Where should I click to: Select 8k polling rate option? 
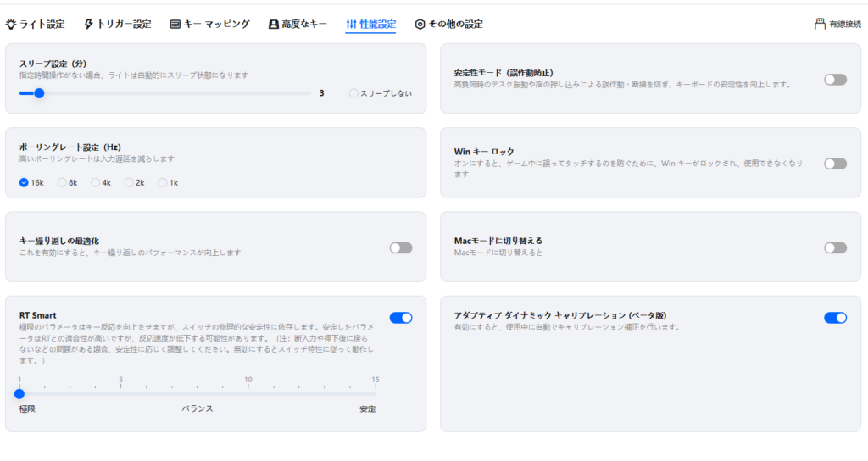pos(62,182)
